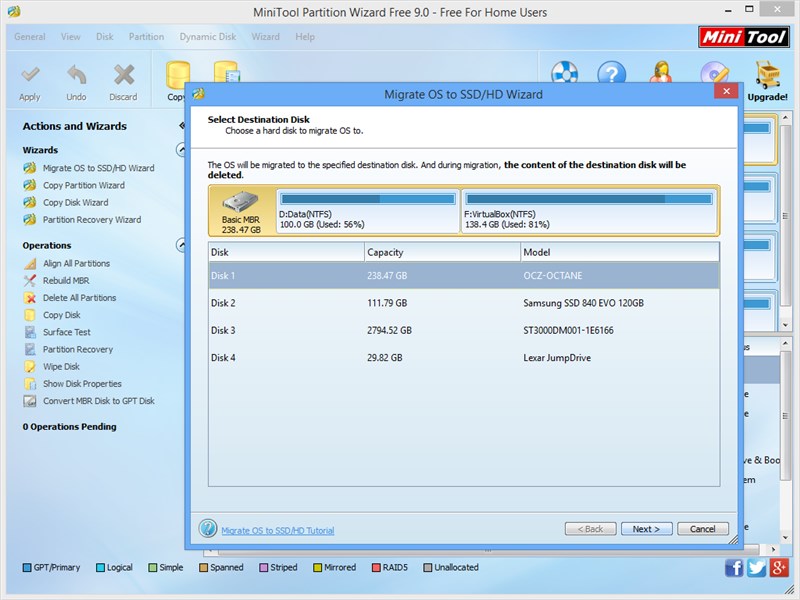Collapse the Wizards section
Screen dimensions: 800x600
[x=181, y=149]
